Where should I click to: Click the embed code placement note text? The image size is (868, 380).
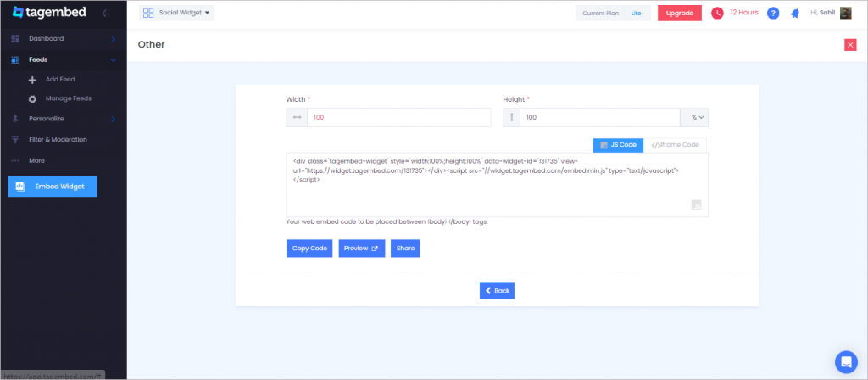click(x=387, y=221)
